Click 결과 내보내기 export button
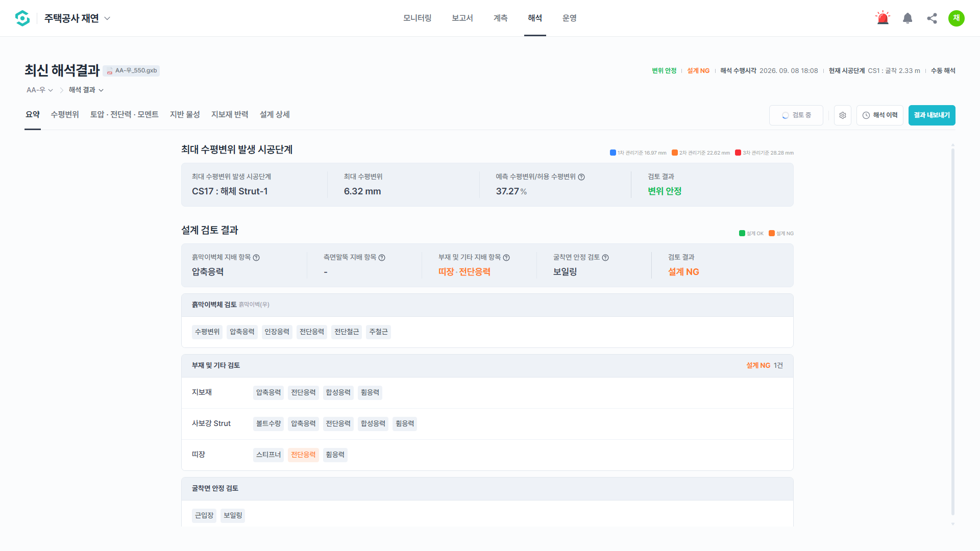 [932, 115]
